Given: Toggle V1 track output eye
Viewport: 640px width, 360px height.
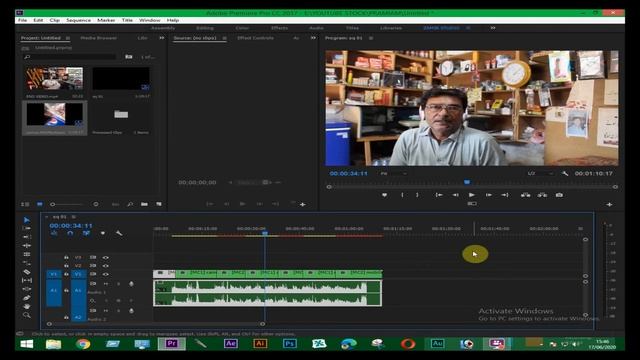Looking at the screenshot, I should point(106,274).
